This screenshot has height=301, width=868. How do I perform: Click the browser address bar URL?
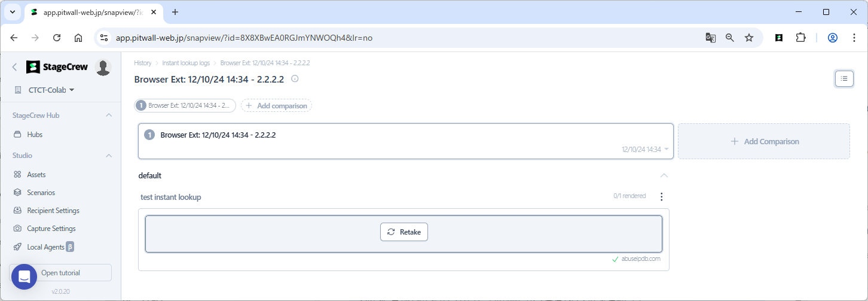pos(244,38)
